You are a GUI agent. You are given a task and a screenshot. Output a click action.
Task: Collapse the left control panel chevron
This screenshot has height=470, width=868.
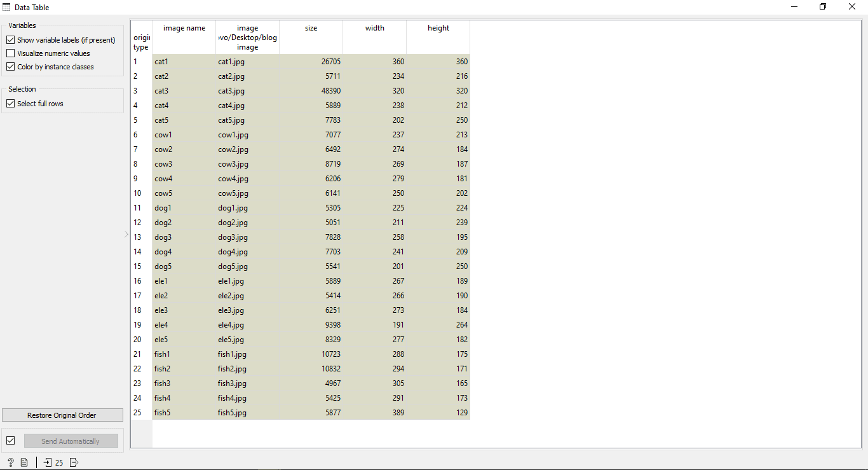pos(126,235)
